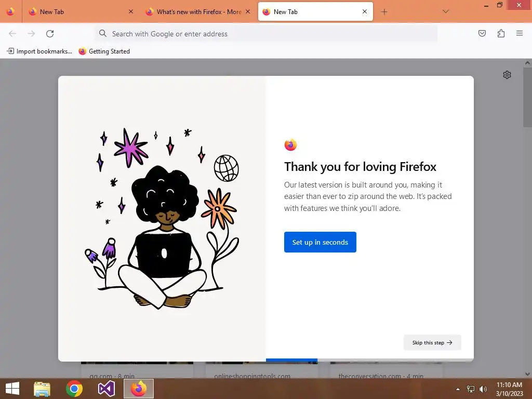Click the pinned Firefox tab icon
The height and width of the screenshot is (399, 532).
coord(10,11)
